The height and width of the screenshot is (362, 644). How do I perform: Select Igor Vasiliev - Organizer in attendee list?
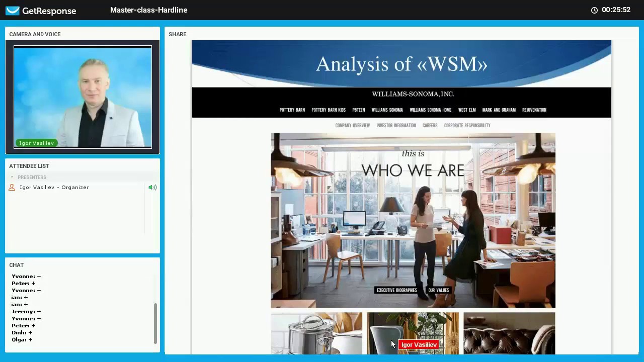54,188
